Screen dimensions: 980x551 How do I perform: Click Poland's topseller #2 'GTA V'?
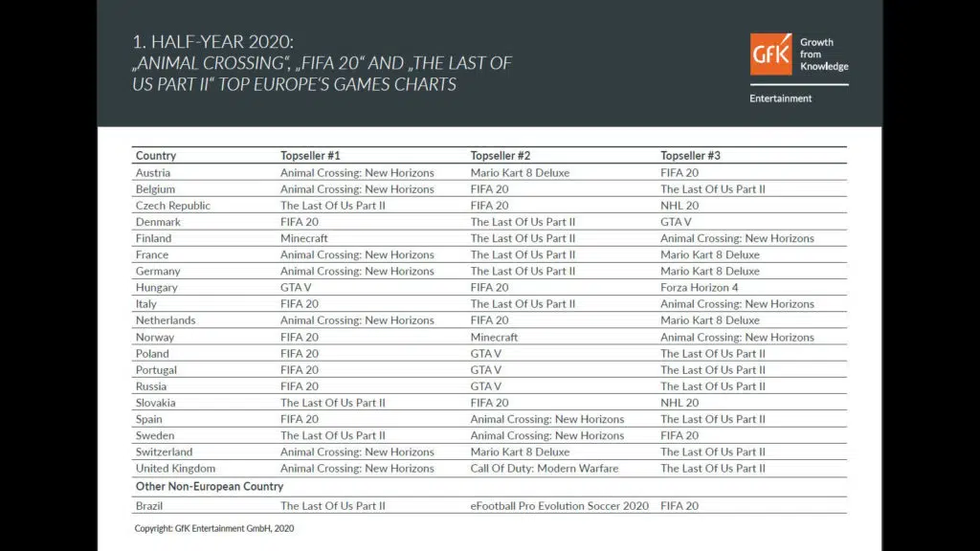485,353
